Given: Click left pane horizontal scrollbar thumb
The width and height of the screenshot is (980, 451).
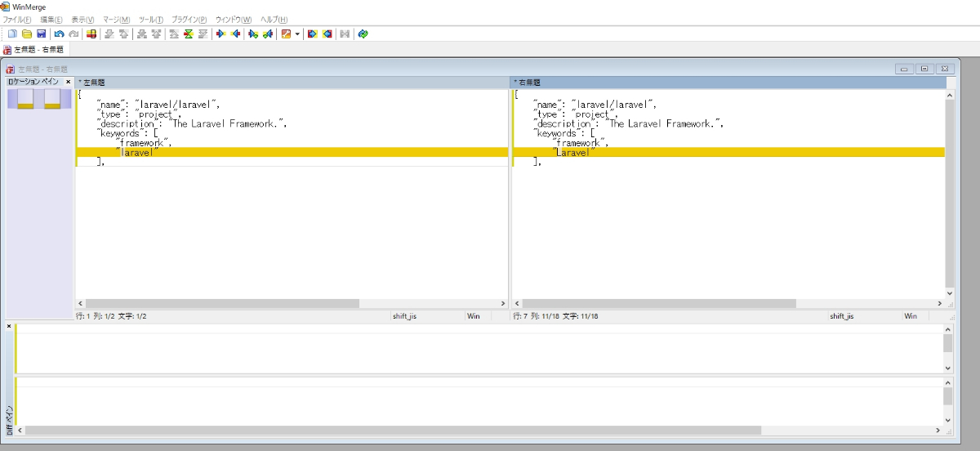Looking at the screenshot, I should pyautogui.click(x=221, y=303).
